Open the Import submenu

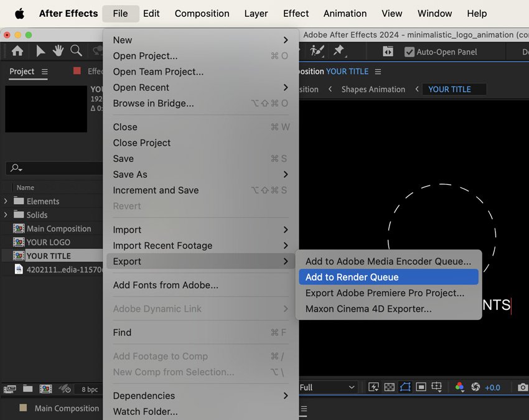[201, 230]
